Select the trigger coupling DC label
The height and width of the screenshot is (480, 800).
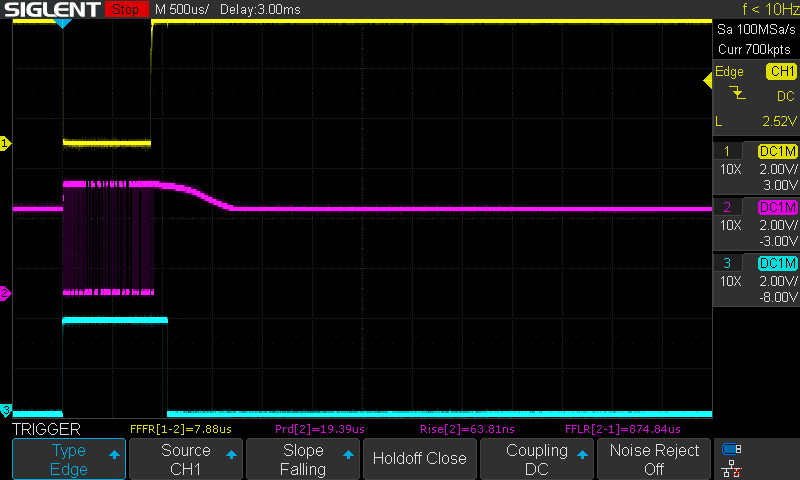click(x=786, y=96)
